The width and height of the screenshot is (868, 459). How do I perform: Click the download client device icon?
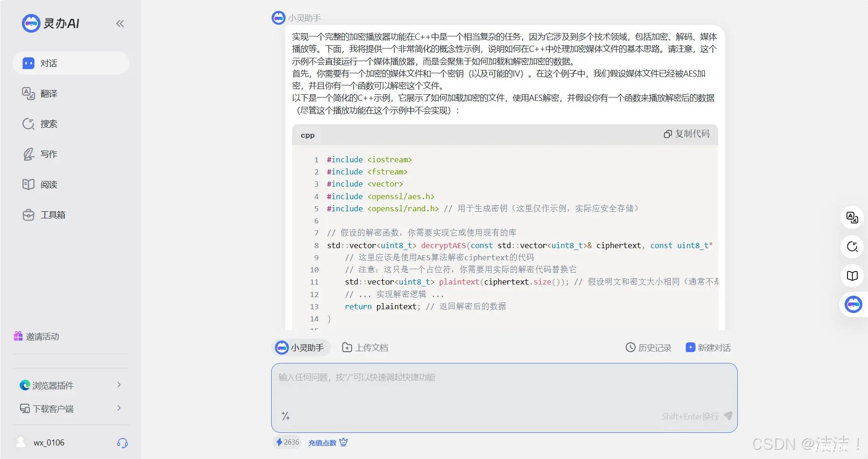(25, 409)
